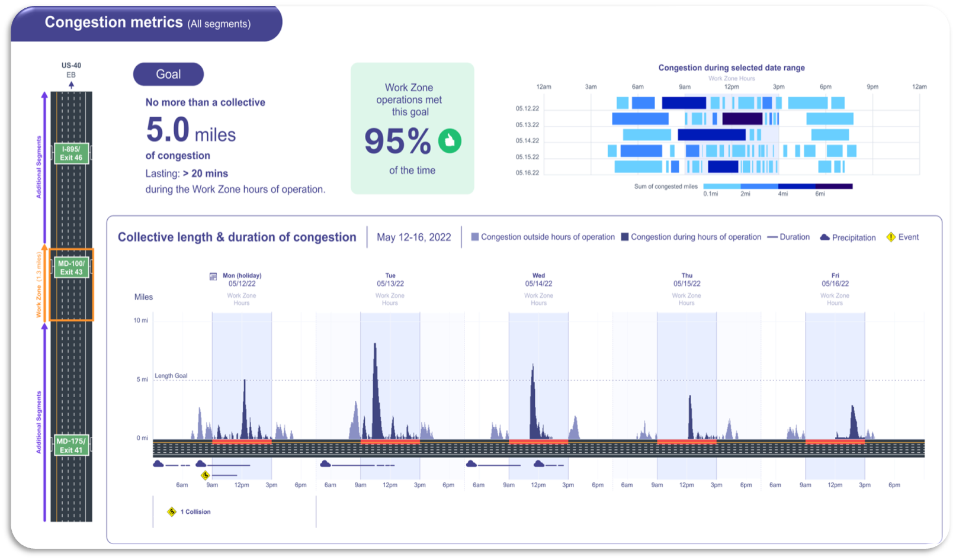Click the calendar icon beside Mon (holiday)
Image resolution: width=956 pixels, height=560 pixels.
[x=213, y=276]
